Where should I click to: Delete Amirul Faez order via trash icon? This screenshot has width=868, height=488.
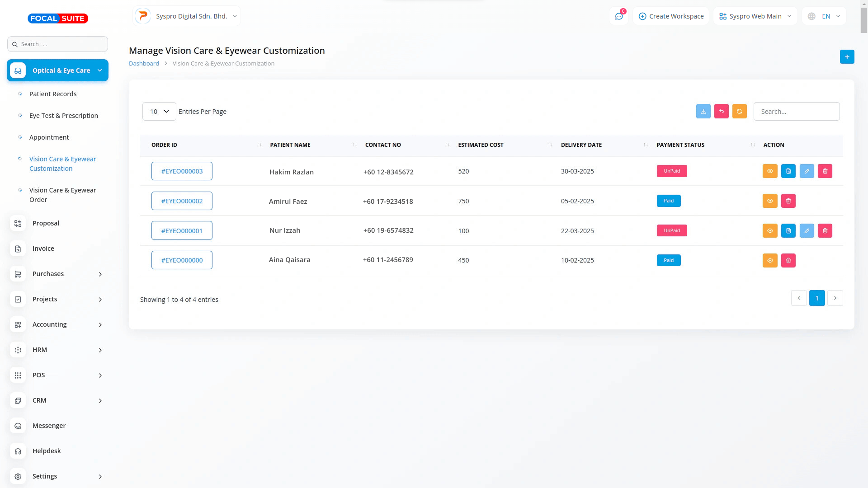click(x=788, y=201)
